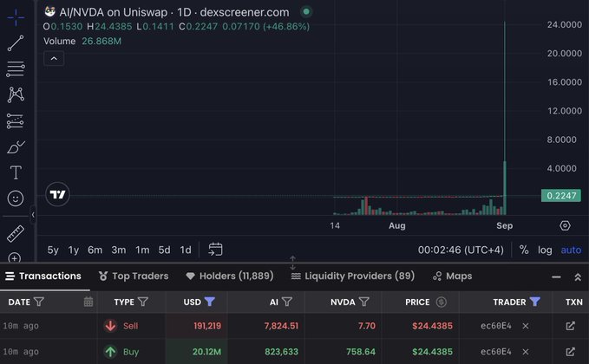Click trader ec60E4 on Buy row

496,352
